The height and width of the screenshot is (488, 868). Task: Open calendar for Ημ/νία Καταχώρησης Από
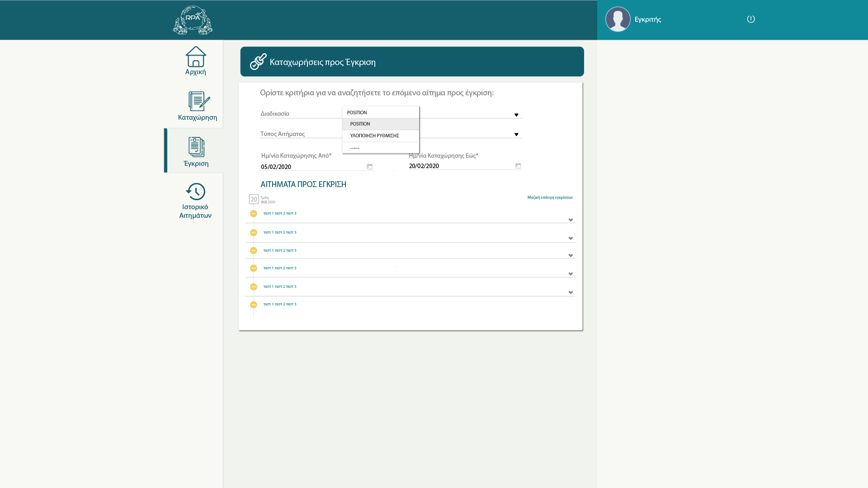[369, 167]
